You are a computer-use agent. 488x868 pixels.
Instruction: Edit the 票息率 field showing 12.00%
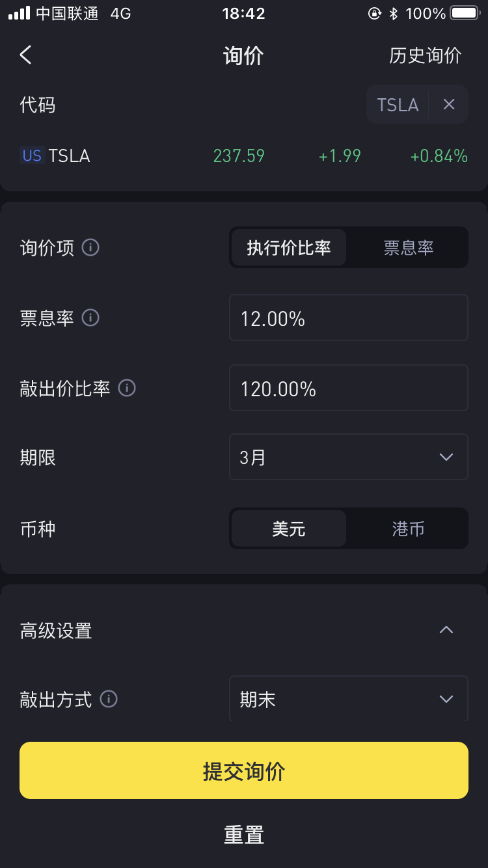tap(349, 318)
